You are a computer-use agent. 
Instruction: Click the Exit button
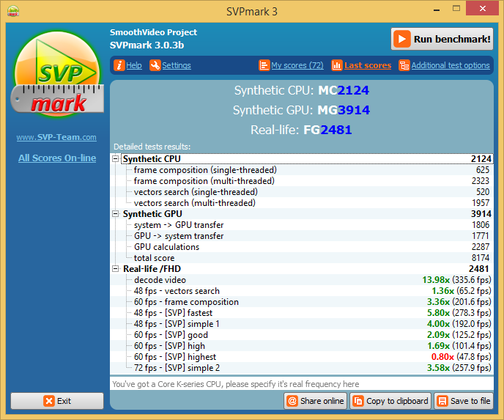57,401
